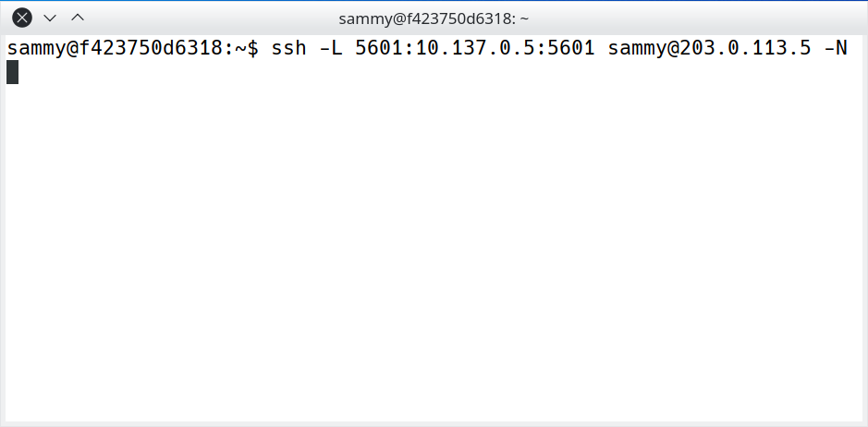
Task: Click the first 5601 local port number
Action: 379,48
